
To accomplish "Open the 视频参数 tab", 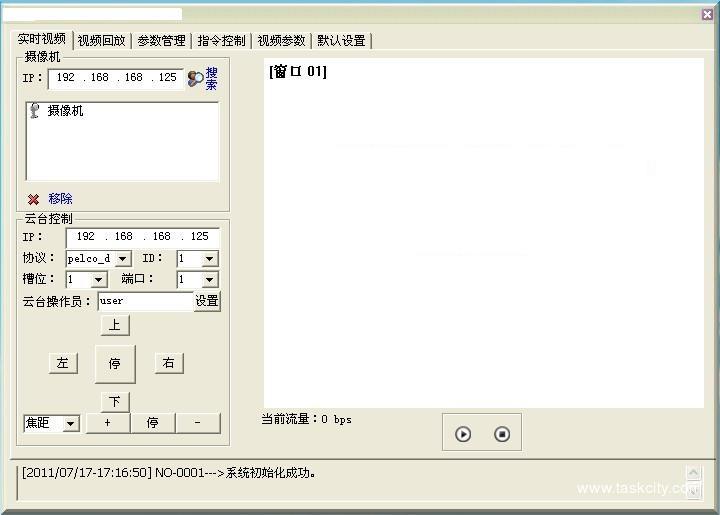I will (281, 41).
